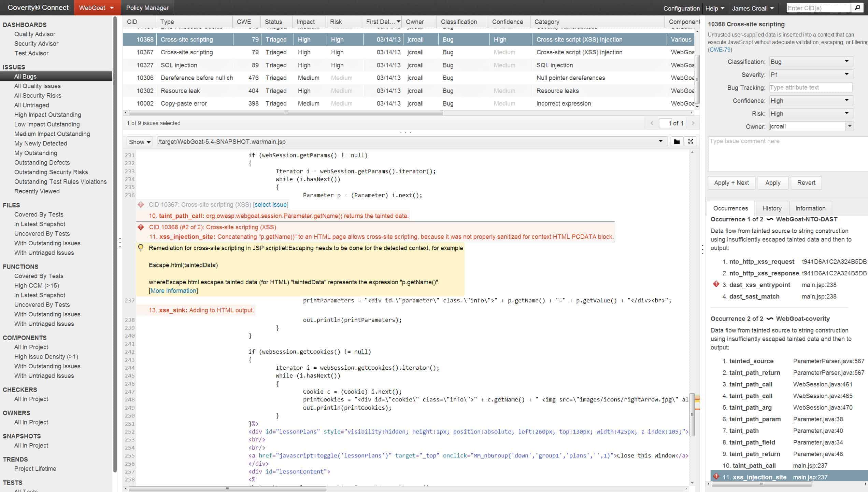Open the James Croall user menu
Image resolution: width=868 pixels, height=492 pixels.
[753, 8]
